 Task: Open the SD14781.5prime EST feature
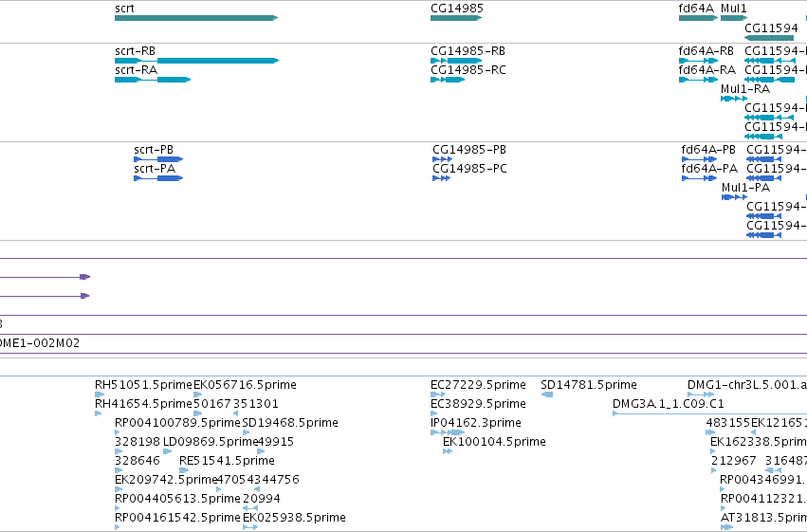tap(547, 394)
